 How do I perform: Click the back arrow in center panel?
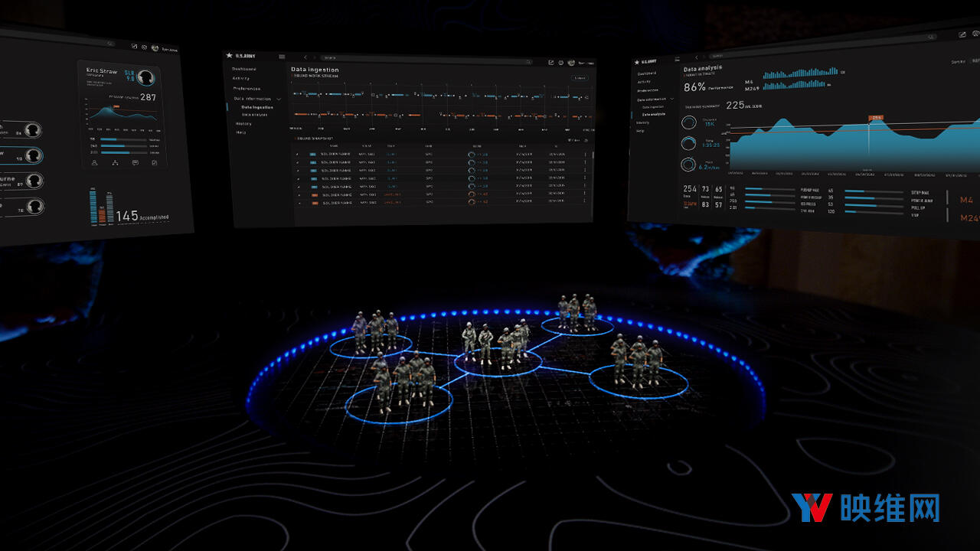pos(305,57)
